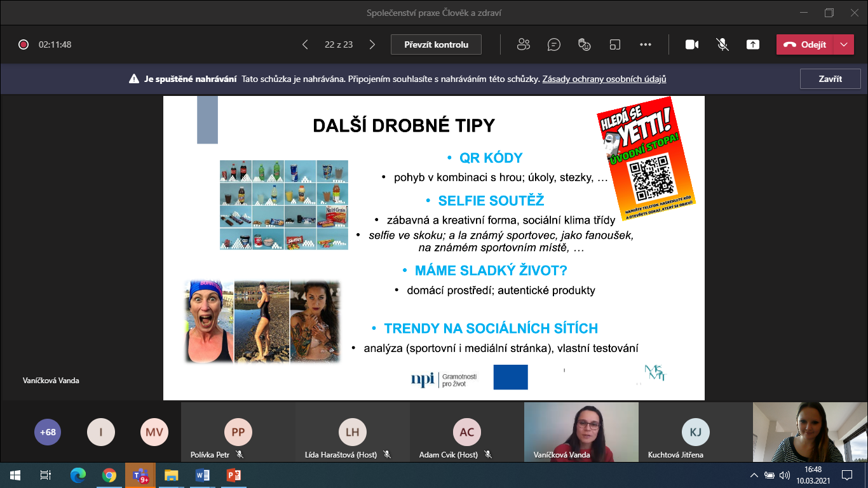Expand the arrow next to Odejít
The image size is (868, 488).
pos(843,44)
